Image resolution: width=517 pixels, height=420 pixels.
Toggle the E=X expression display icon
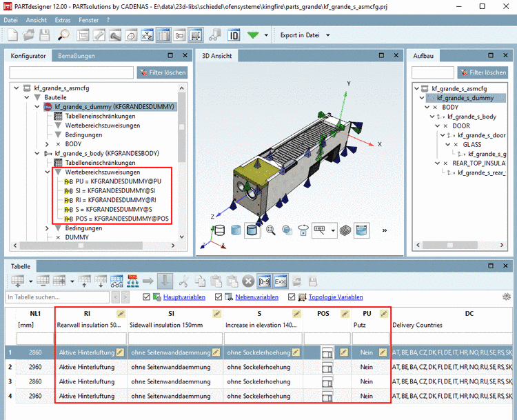tap(281, 281)
